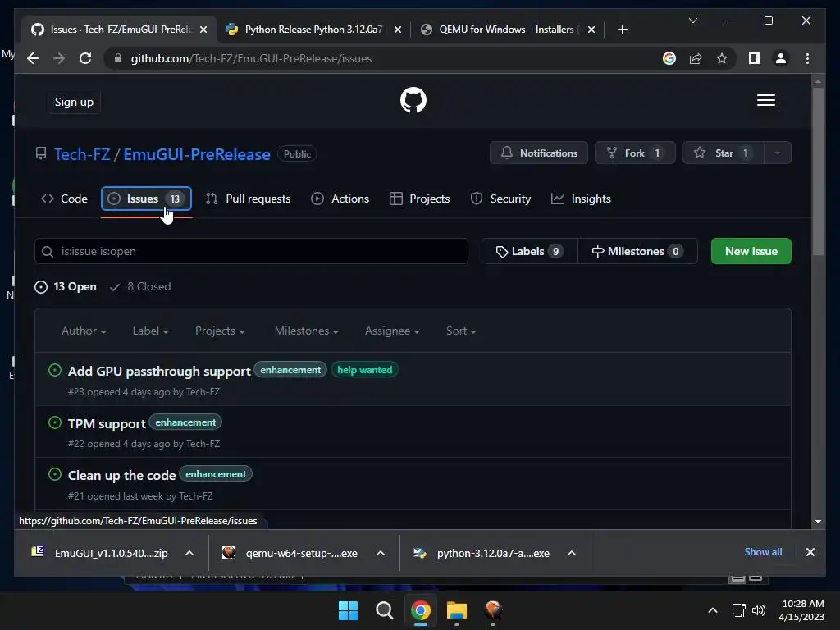Open Label filter dropdown

coord(151,331)
